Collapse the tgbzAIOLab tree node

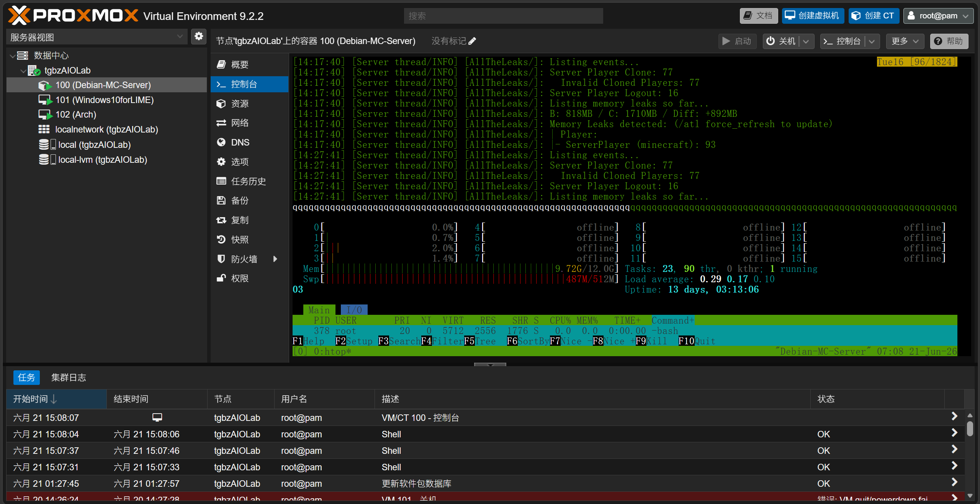pos(24,71)
